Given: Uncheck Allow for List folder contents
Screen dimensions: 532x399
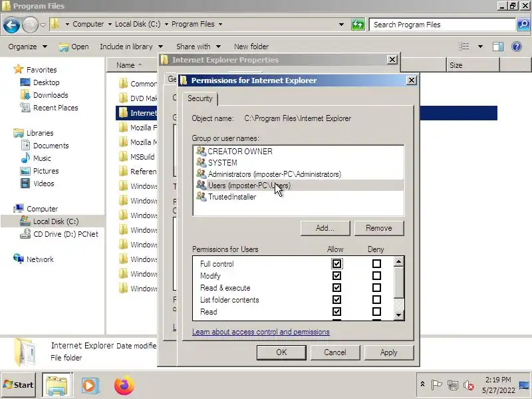Looking at the screenshot, I should (x=336, y=300).
